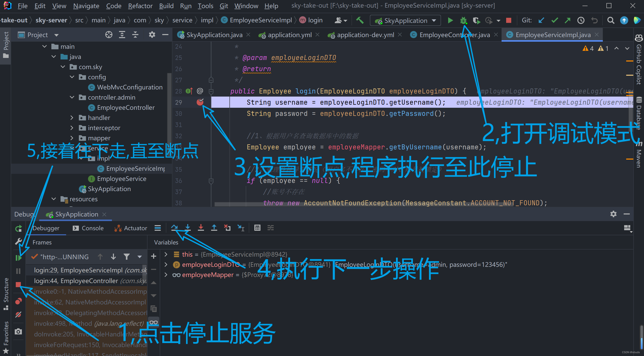Click the Build hammer icon
Screen dimensions: 644x356
click(x=360, y=20)
